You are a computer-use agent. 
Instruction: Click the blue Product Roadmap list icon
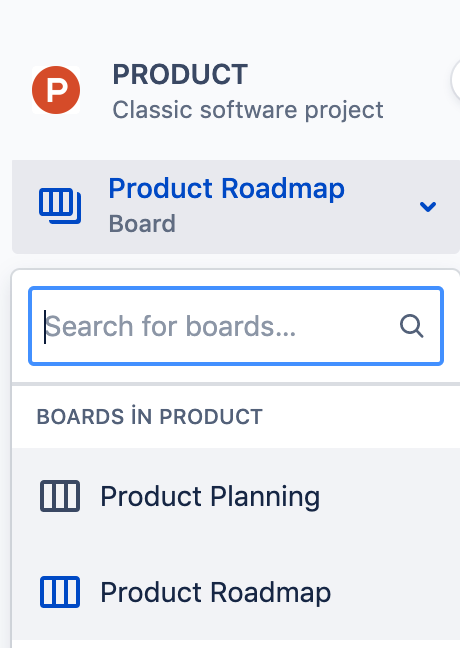pos(60,592)
